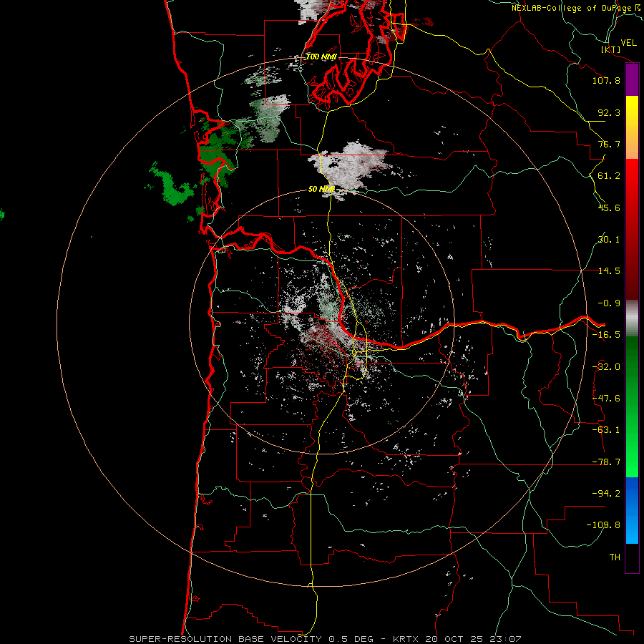644x644 pixels.
Task: Pick the black TH box of the color bar
Action: [632, 557]
